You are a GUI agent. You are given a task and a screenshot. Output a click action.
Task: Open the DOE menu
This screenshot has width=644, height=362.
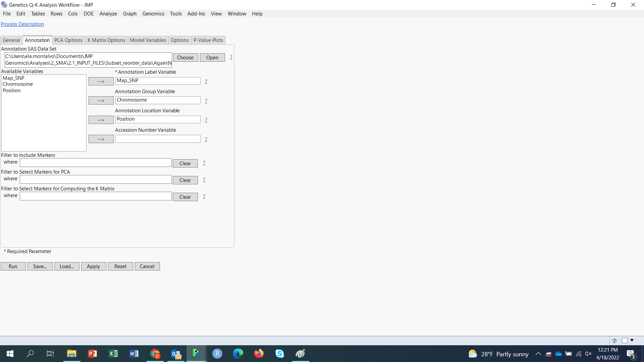pos(89,14)
